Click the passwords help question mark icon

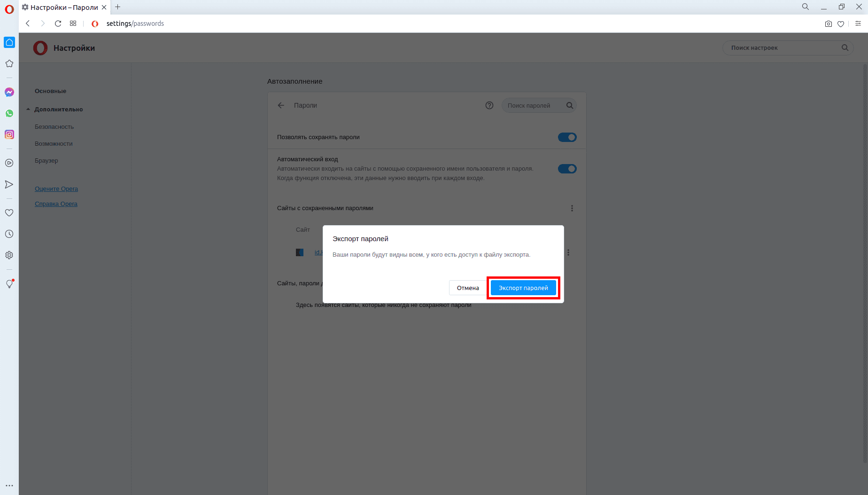(x=489, y=105)
